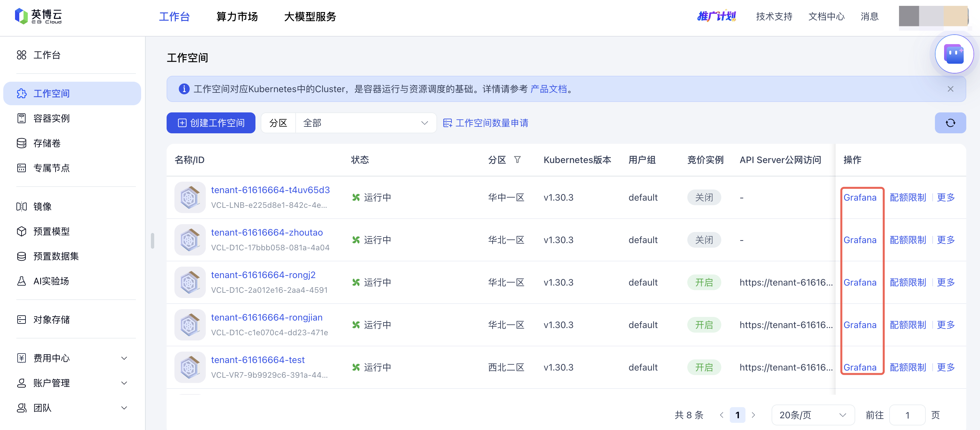Click the 英博云 EB Cloud logo
Viewport: 980px width, 430px height.
[39, 16]
